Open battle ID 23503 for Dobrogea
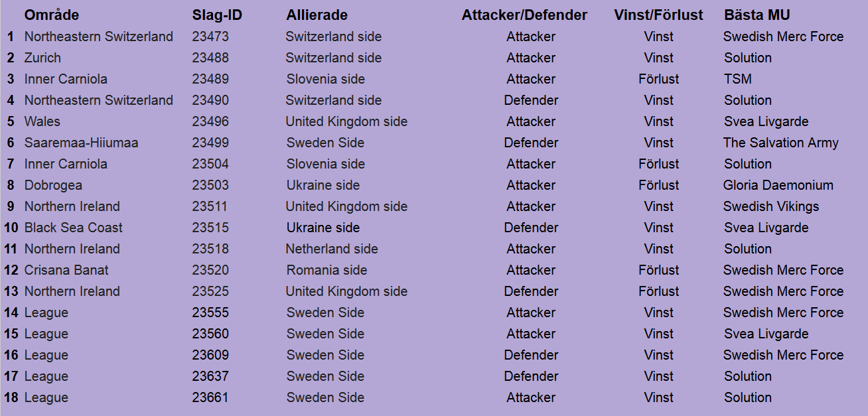This screenshot has height=416, width=868. (210, 185)
